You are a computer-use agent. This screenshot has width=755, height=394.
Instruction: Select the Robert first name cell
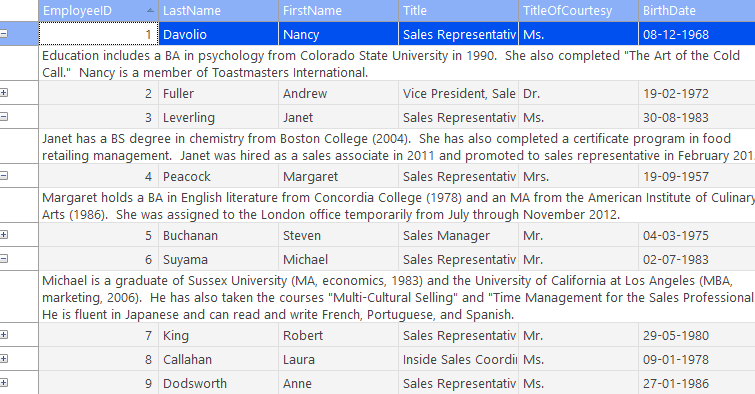coord(338,335)
